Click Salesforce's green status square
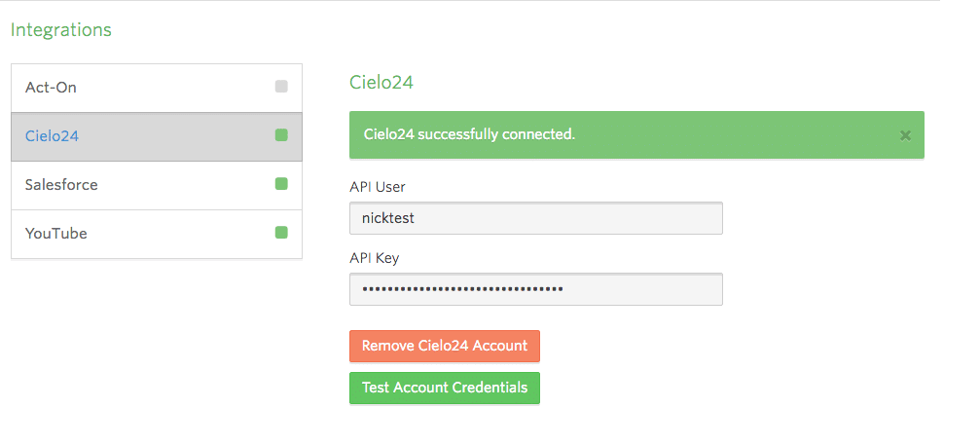The width and height of the screenshot is (980, 445). (281, 184)
